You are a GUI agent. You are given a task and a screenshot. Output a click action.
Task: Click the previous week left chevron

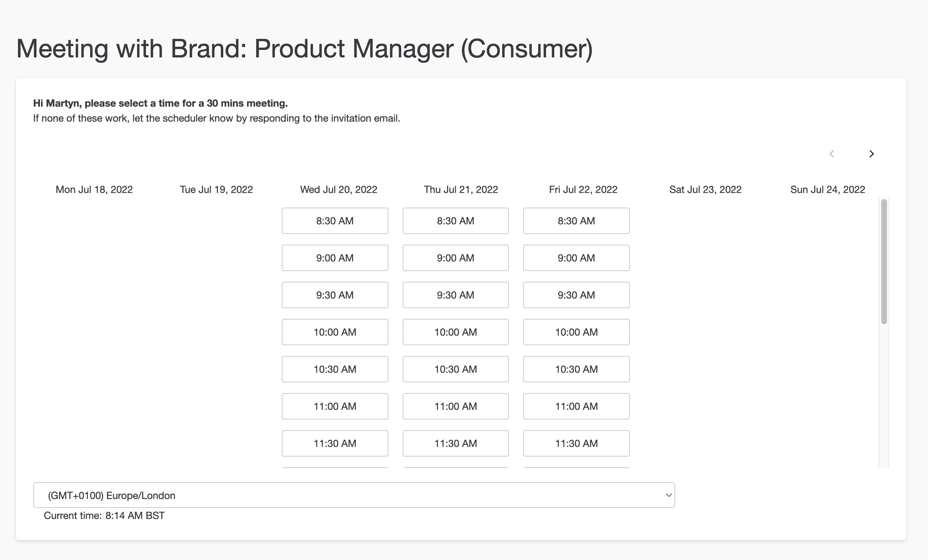pyautogui.click(x=832, y=154)
